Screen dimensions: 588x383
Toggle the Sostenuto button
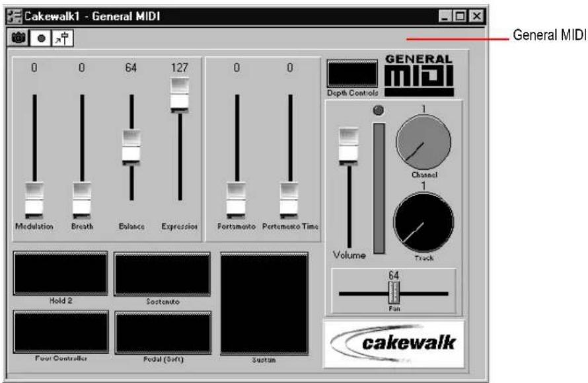coord(162,274)
